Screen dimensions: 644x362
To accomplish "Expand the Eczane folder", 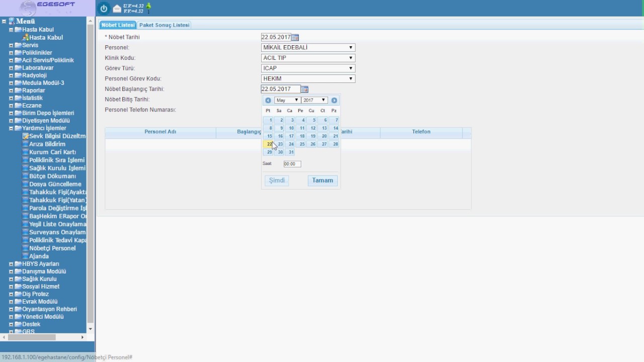I will [11, 106].
